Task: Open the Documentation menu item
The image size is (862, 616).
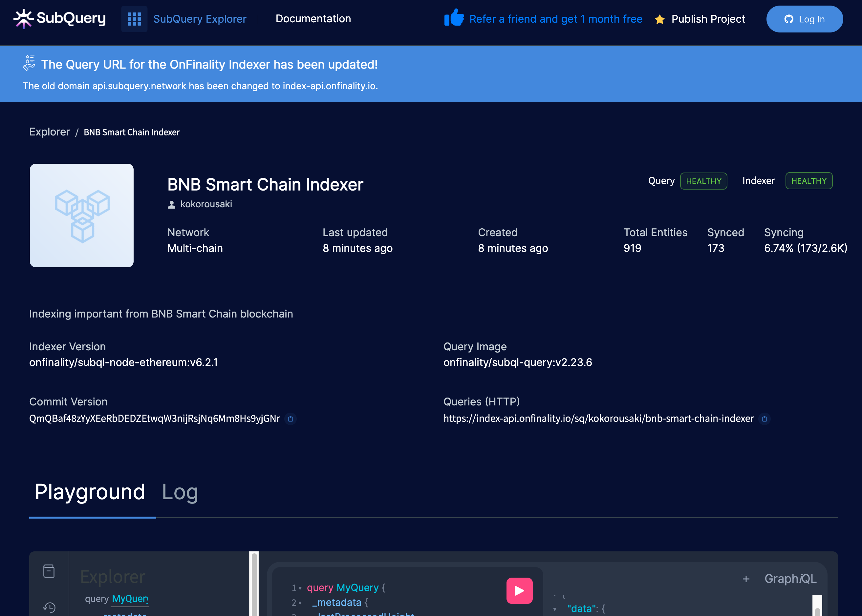Action: click(x=313, y=19)
